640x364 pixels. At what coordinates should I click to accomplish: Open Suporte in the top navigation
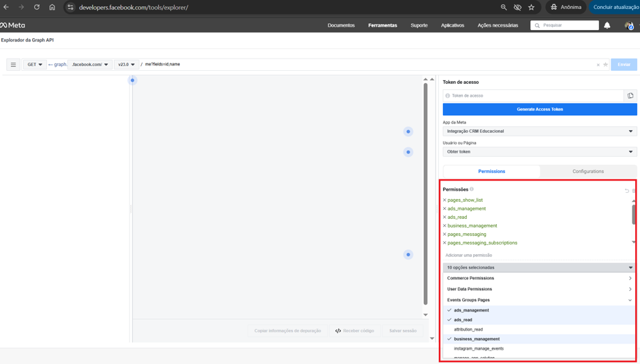point(419,25)
